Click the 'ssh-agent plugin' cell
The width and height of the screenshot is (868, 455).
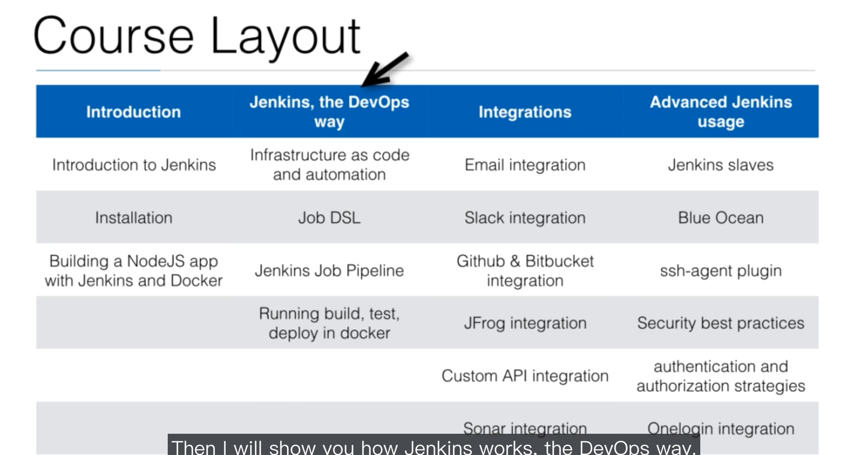point(721,271)
